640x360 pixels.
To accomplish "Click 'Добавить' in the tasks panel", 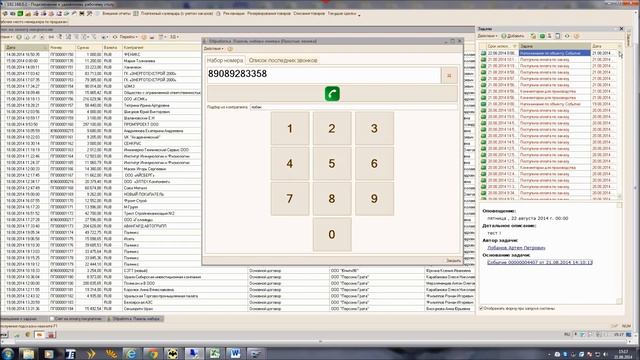I will coord(513,36).
